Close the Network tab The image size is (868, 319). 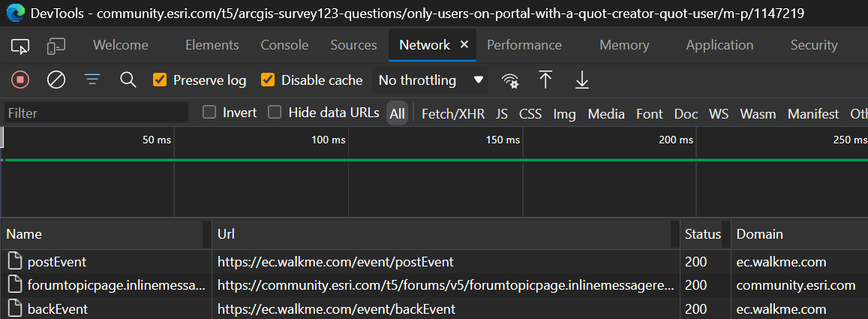[x=464, y=45]
